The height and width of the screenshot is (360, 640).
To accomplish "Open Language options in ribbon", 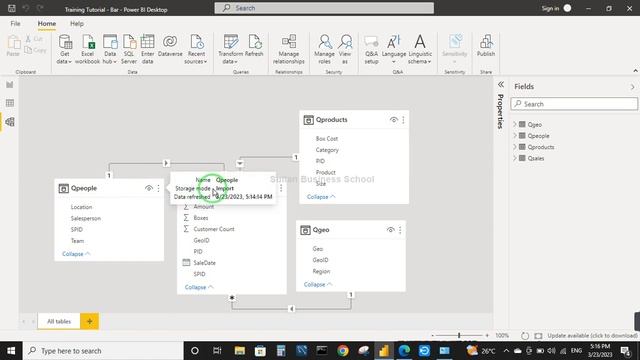I will pyautogui.click(x=394, y=49).
